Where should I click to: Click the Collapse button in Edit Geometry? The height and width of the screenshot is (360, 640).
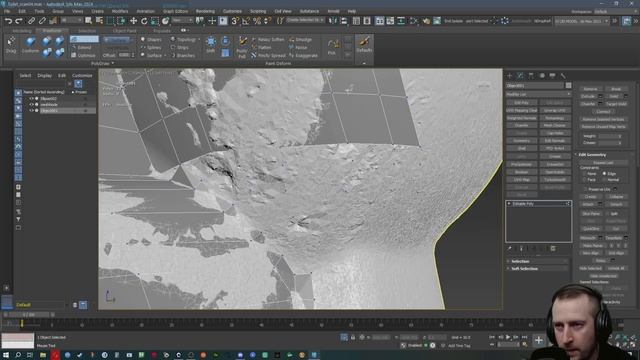click(616, 196)
